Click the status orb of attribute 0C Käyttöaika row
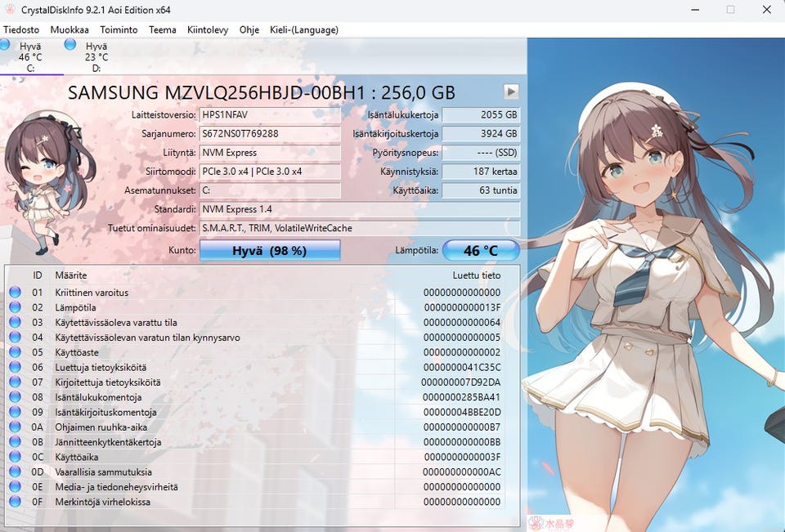 pyautogui.click(x=15, y=457)
